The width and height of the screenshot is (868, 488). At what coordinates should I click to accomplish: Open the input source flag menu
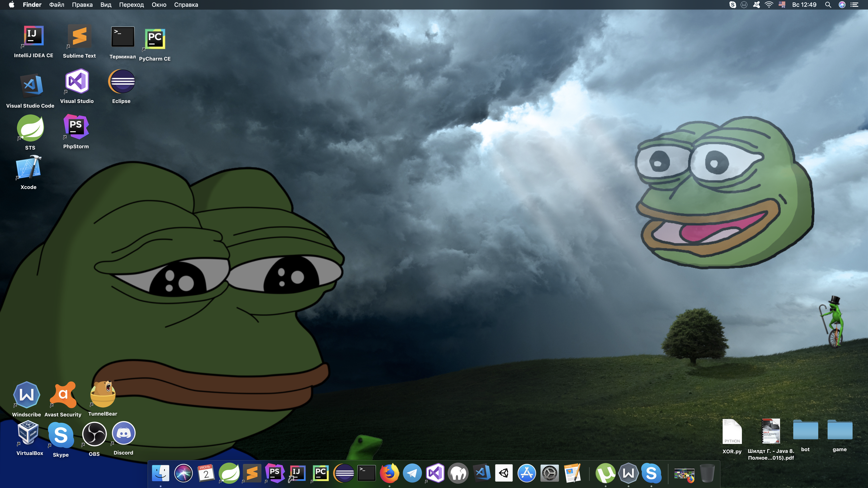[782, 5]
